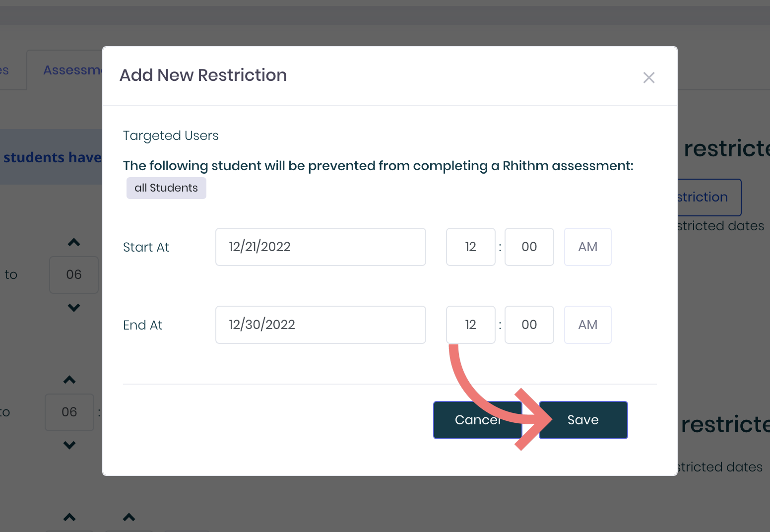The height and width of the screenshot is (532, 770).
Task: Click the first background 06 hour field
Action: (74, 275)
